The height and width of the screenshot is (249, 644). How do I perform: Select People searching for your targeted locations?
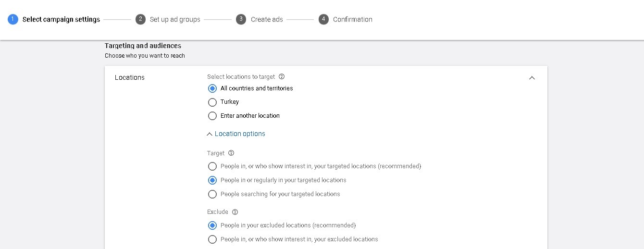click(x=212, y=194)
